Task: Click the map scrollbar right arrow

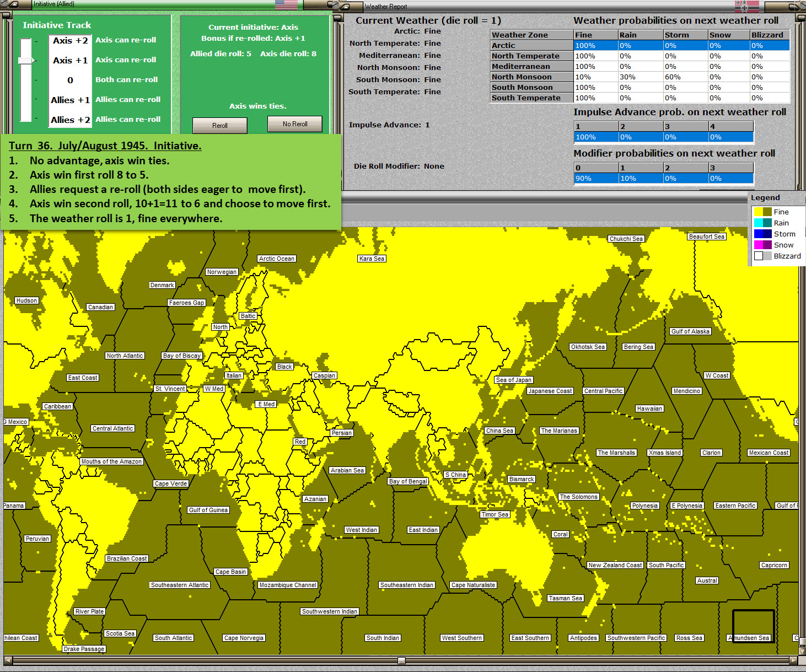Action: 794,660
